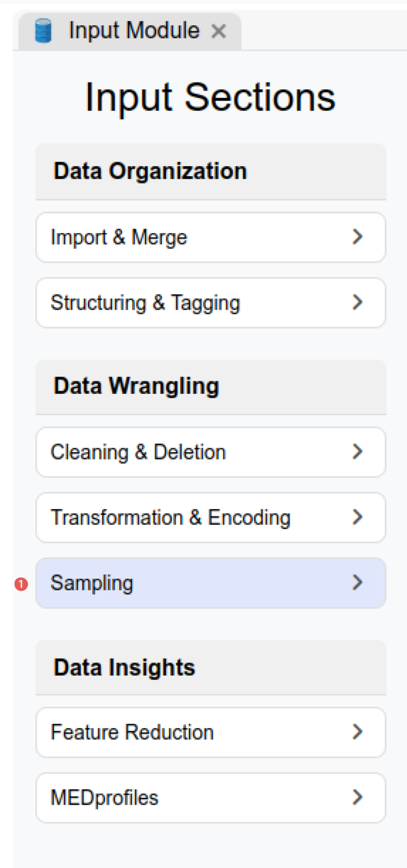Click the Data Organization header

pyautogui.click(x=210, y=171)
